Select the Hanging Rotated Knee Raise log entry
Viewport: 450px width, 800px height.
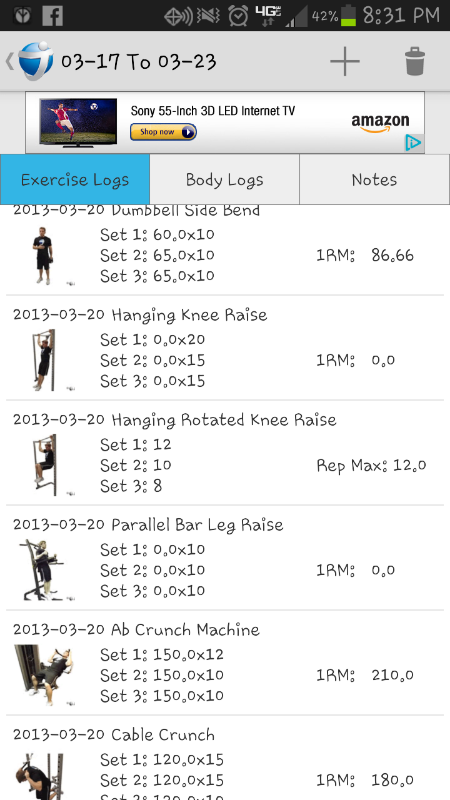(x=225, y=453)
